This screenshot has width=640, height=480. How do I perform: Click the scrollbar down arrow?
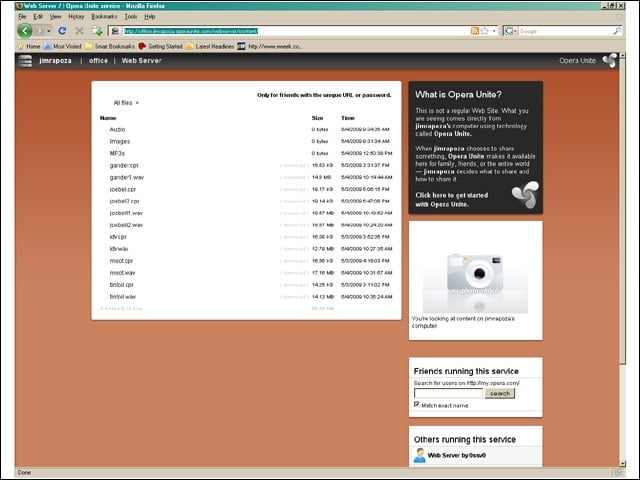click(x=622, y=463)
